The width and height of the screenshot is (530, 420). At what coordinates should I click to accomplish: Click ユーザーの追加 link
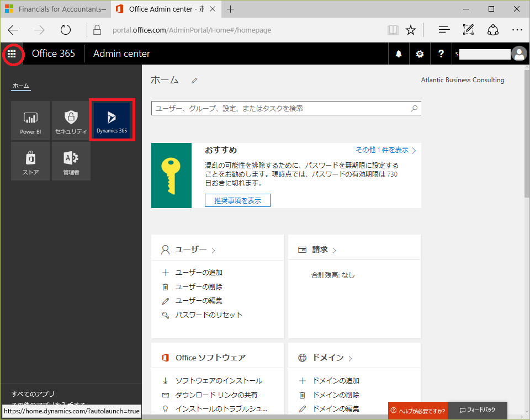pyautogui.click(x=199, y=273)
